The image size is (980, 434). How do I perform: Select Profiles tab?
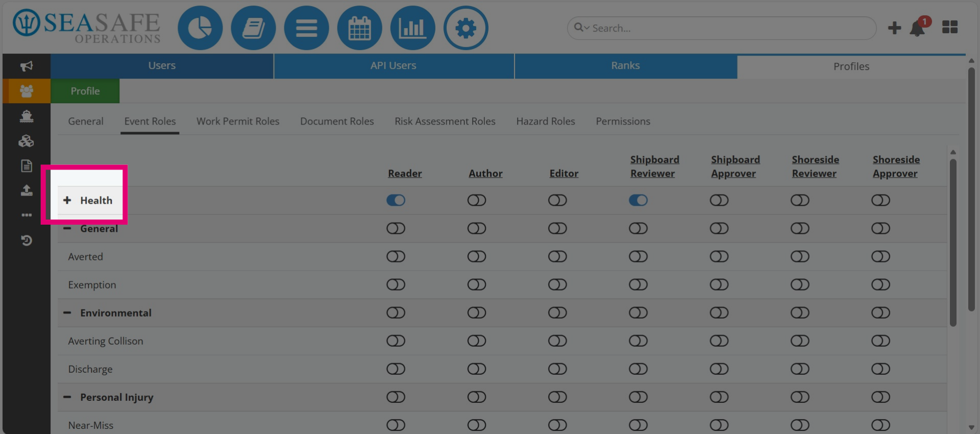pyautogui.click(x=851, y=66)
